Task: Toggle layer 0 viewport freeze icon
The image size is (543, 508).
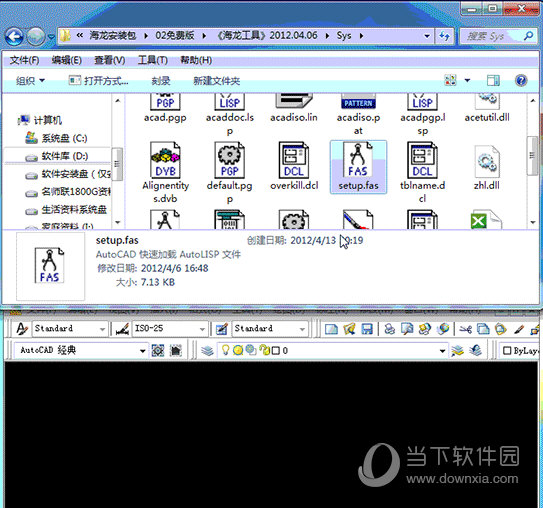Action: 250,351
